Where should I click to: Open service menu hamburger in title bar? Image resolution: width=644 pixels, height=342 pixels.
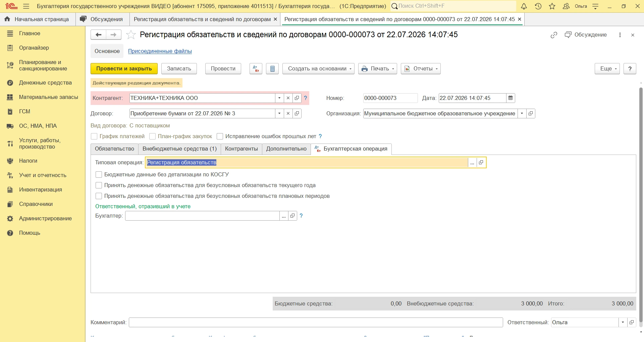(x=26, y=6)
